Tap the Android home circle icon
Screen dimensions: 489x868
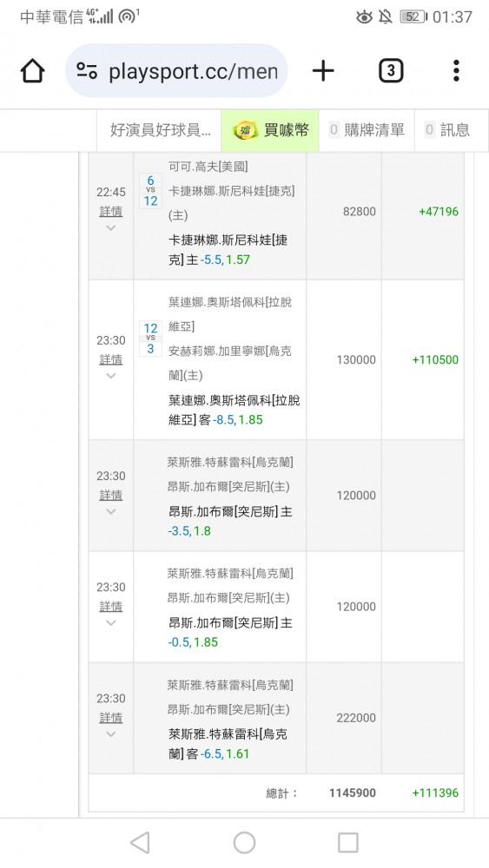coord(244,843)
